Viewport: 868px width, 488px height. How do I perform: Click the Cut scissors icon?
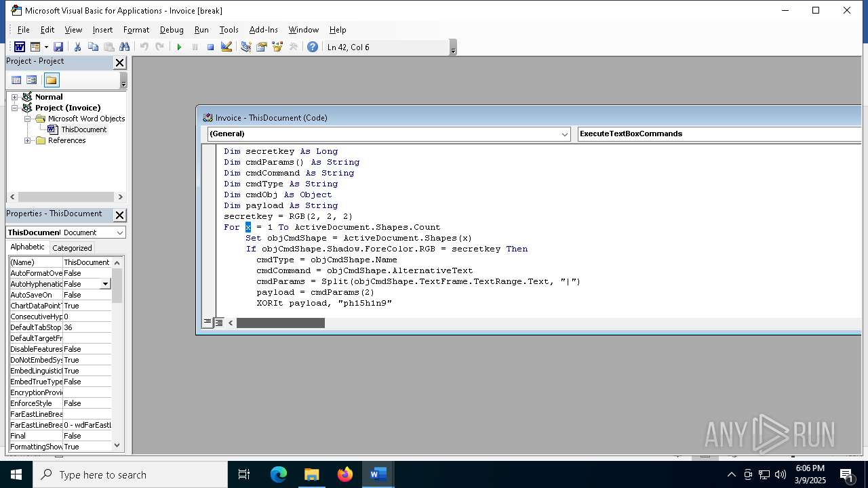click(77, 47)
